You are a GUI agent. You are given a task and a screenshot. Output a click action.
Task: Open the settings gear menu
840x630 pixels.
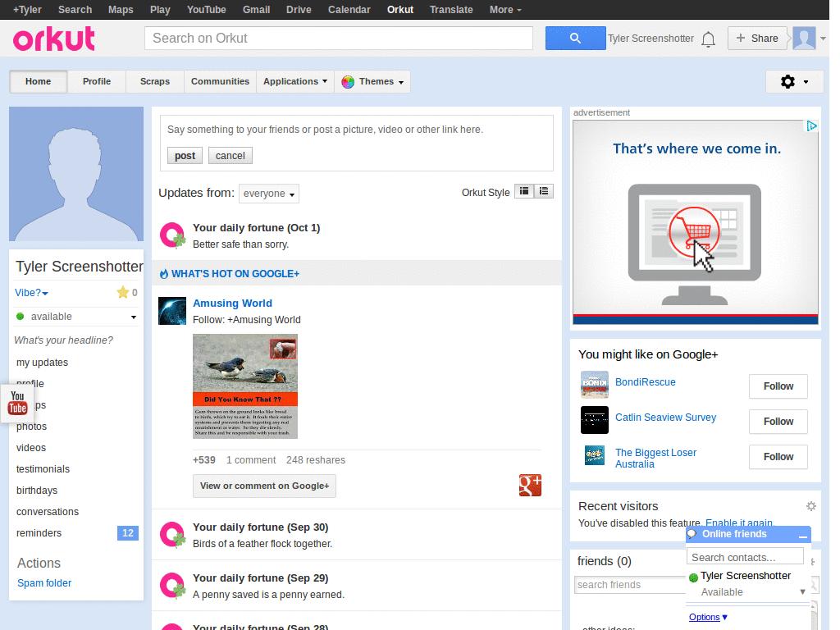[x=794, y=81]
